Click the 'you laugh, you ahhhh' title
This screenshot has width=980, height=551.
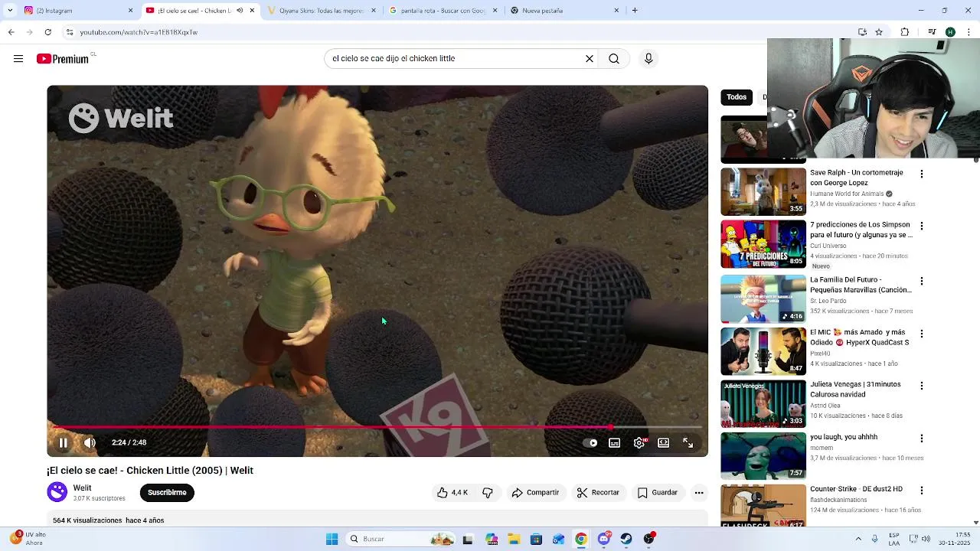tap(844, 437)
